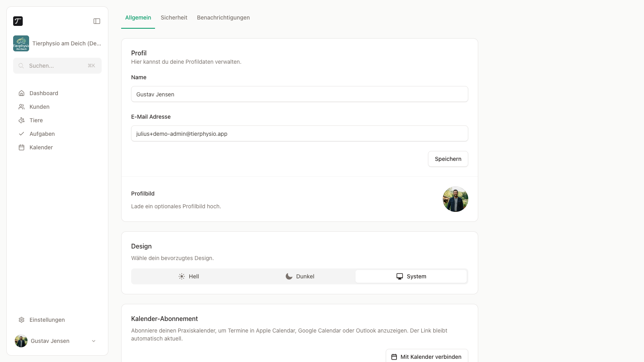Click the Design section heading
644x362 pixels.
[141, 246]
